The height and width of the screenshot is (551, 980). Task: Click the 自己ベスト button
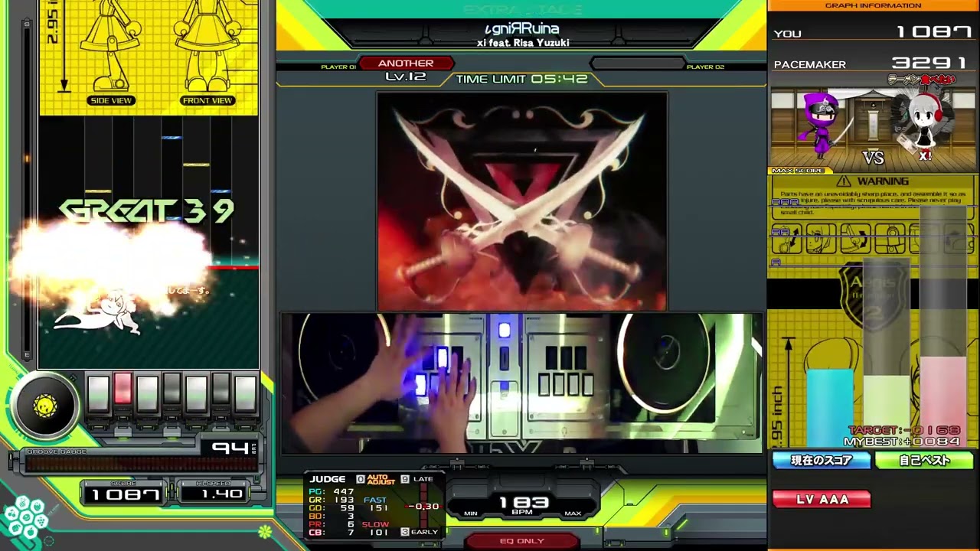coord(924,461)
